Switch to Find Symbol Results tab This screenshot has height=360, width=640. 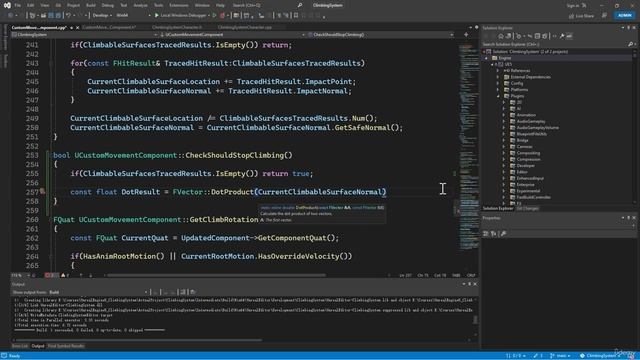(x=66, y=346)
